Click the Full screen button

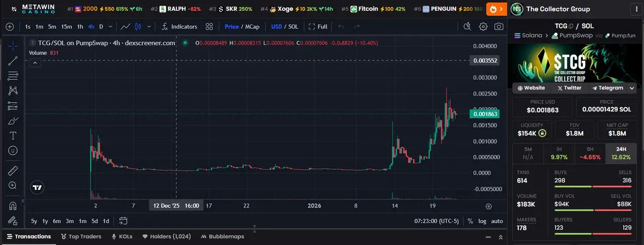coord(319,27)
